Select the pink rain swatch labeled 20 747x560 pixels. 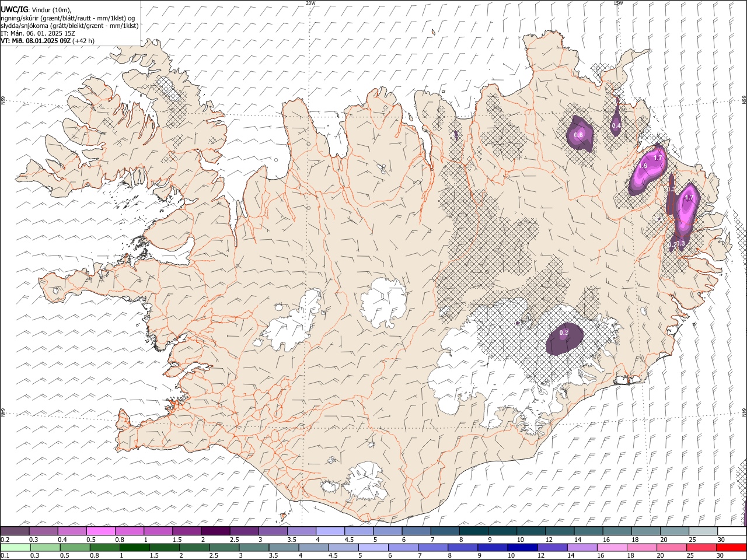(x=671, y=547)
